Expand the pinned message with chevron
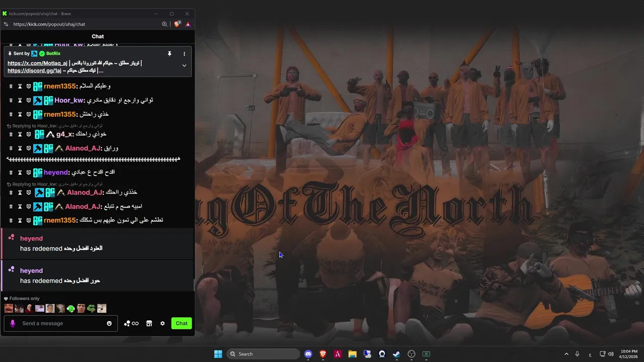This screenshot has height=362, width=644. [184, 65]
